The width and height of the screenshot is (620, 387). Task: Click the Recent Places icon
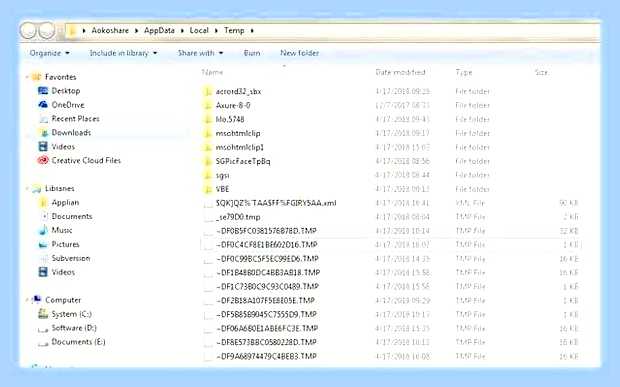(x=43, y=119)
